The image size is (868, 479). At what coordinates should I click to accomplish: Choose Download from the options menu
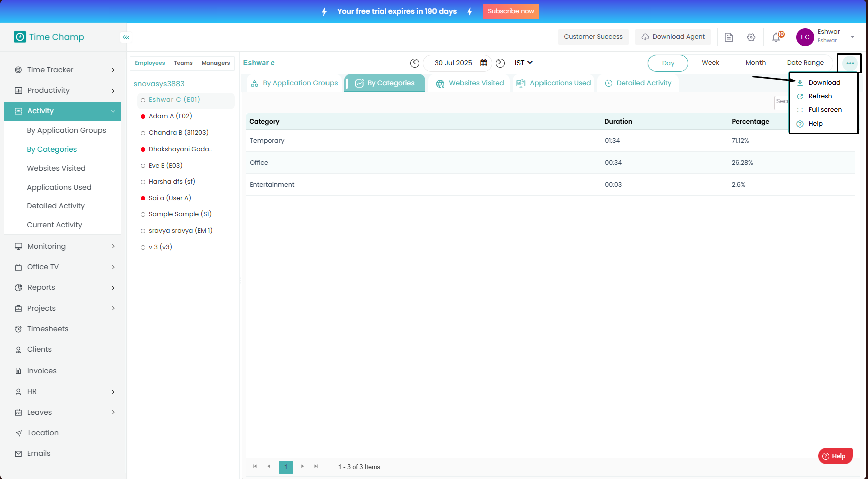(x=824, y=83)
